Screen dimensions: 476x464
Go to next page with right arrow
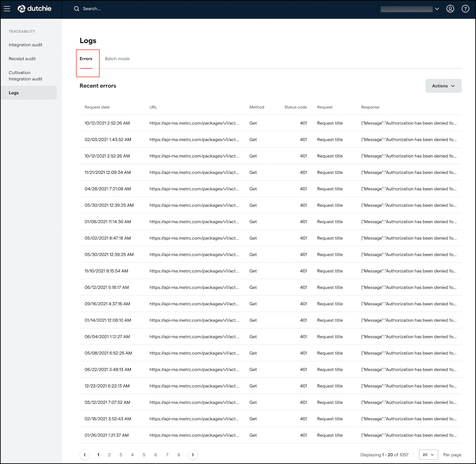coord(193,455)
